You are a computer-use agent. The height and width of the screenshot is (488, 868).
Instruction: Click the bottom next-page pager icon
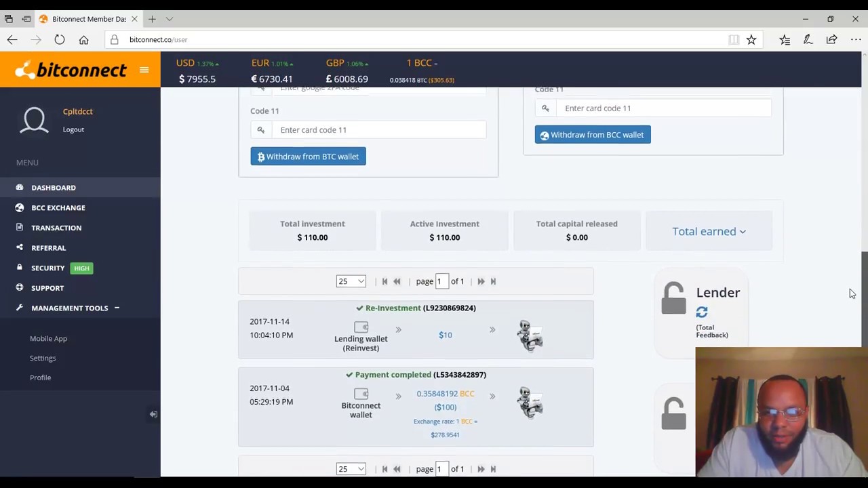tap(481, 469)
